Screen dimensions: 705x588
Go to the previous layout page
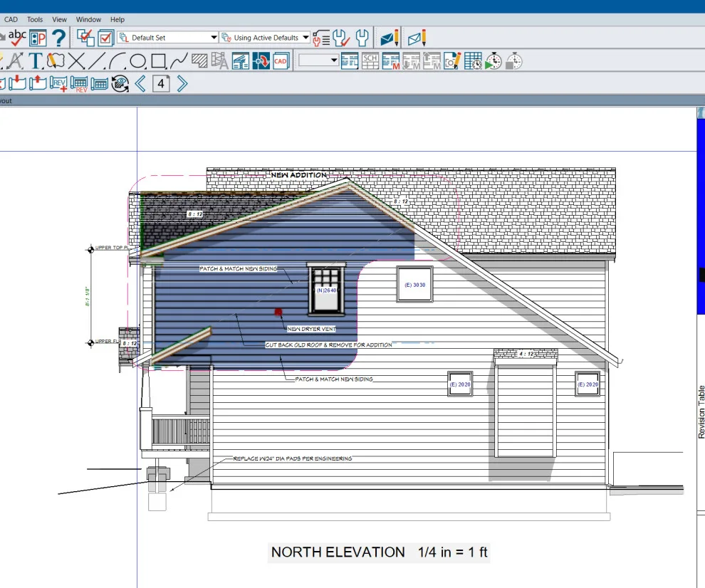coord(141,83)
